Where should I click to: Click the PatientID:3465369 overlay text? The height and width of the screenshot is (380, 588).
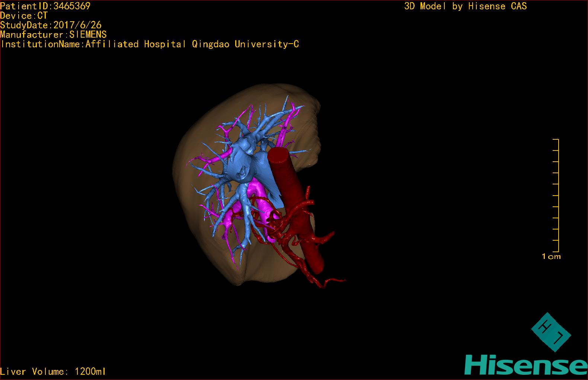pyautogui.click(x=45, y=6)
